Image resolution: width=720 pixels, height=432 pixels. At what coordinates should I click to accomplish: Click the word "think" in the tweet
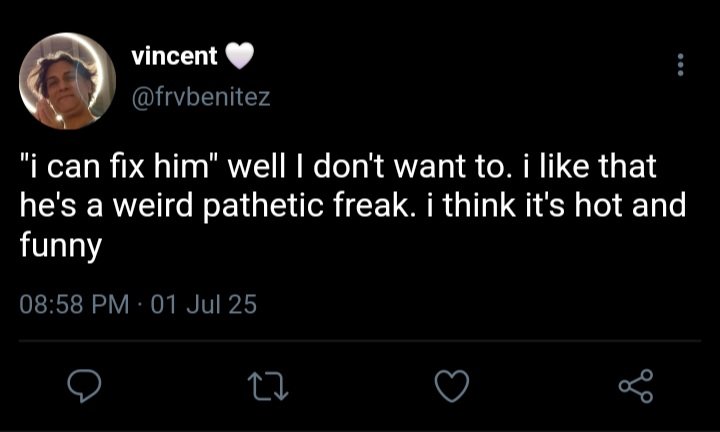coord(476,207)
